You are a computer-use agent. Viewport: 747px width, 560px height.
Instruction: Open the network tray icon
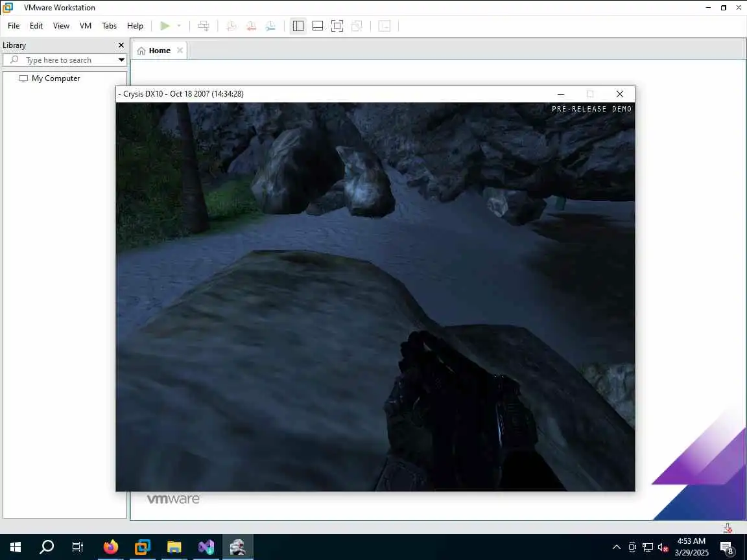pos(647,547)
